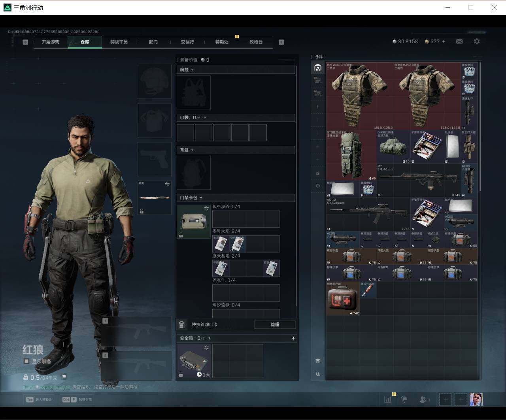Click the quick keycard management icon
The image size is (506, 420).
pos(181,324)
